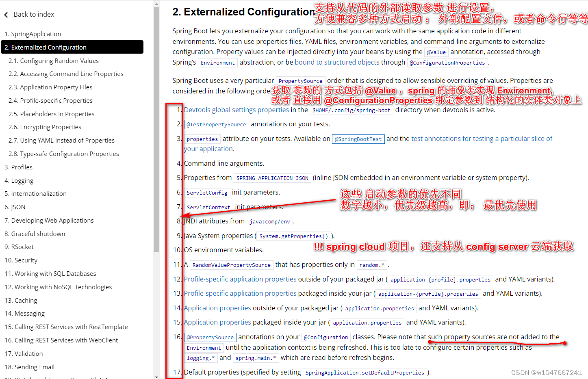The width and height of the screenshot is (588, 379).
Task: Click the @TestPropertySource code link
Action: pyautogui.click(x=216, y=124)
